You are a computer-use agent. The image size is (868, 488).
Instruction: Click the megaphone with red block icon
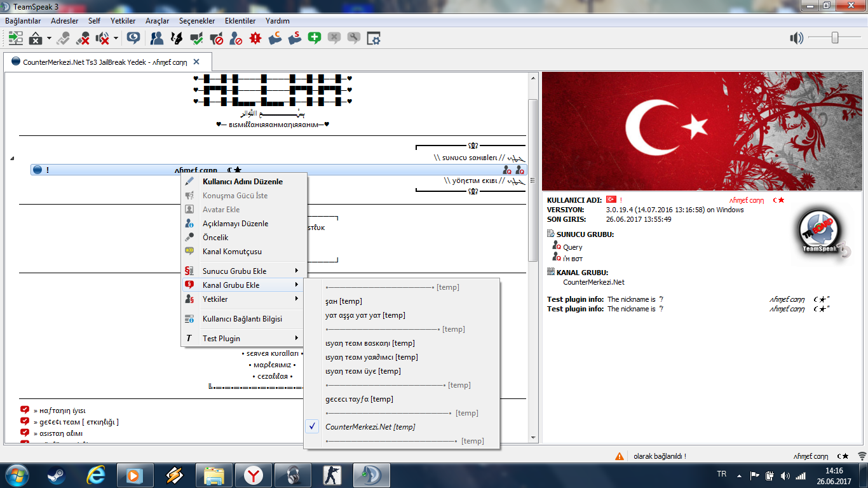point(216,38)
